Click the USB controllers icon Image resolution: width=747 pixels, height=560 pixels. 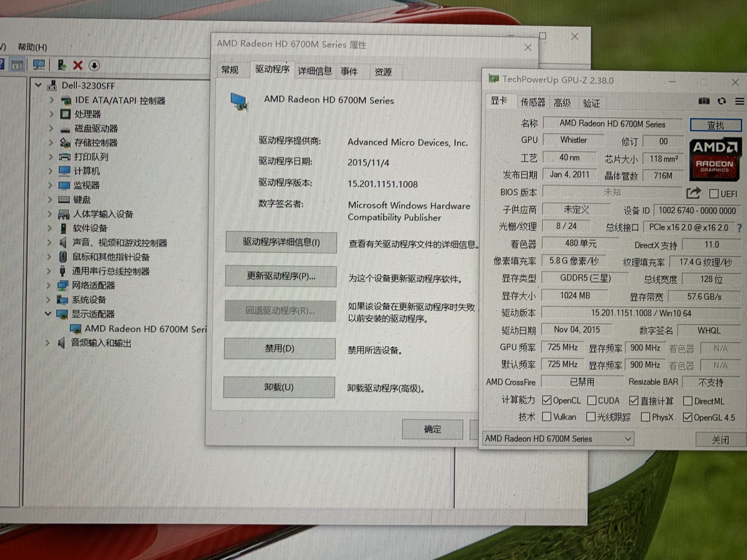(62, 271)
